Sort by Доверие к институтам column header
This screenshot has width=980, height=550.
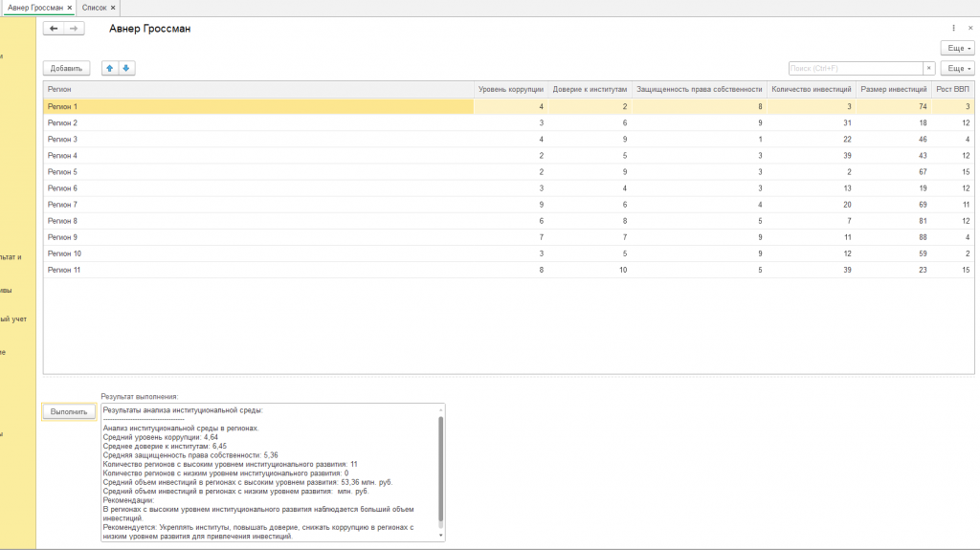coord(590,89)
